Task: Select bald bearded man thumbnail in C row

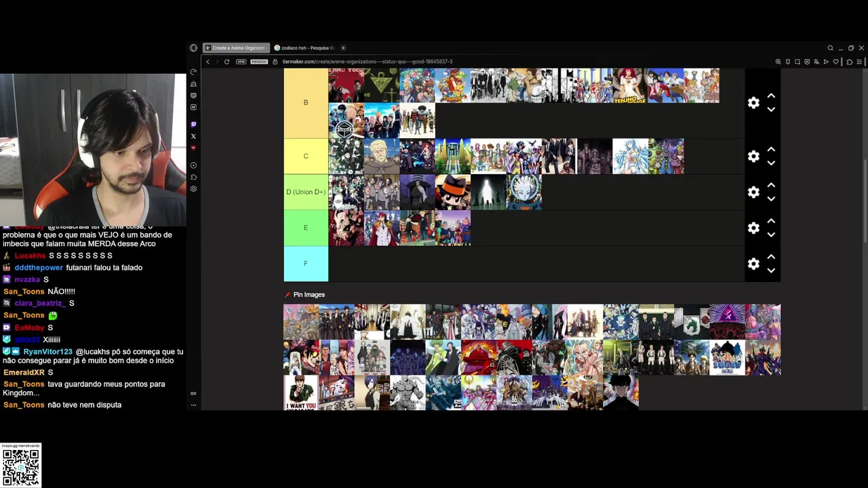Action: [x=382, y=157]
